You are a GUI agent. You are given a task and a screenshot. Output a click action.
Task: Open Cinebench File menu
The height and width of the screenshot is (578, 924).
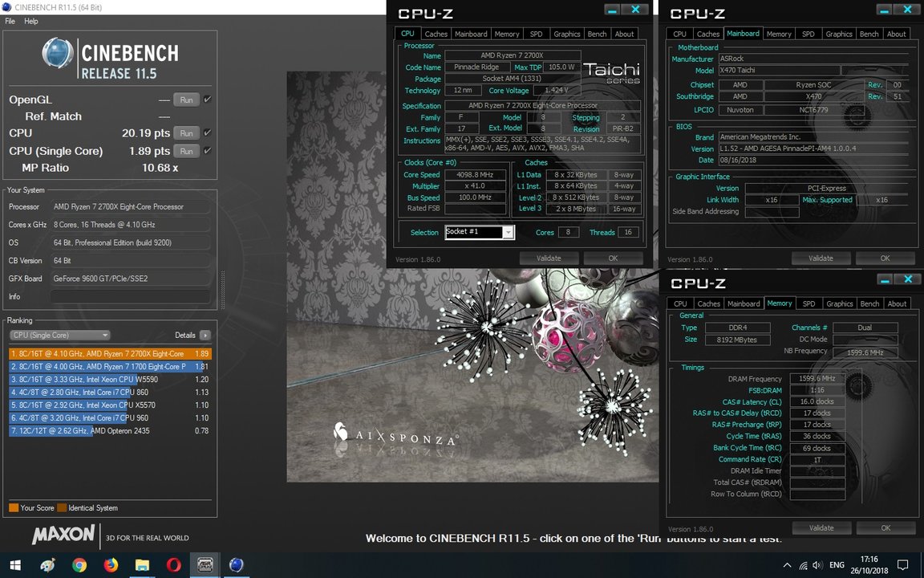click(10, 21)
